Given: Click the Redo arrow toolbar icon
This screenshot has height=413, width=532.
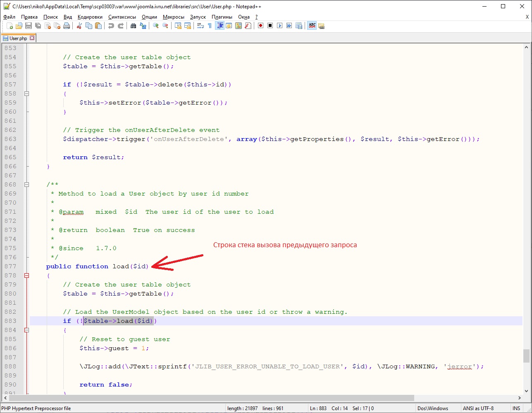Looking at the screenshot, I should click(121, 26).
